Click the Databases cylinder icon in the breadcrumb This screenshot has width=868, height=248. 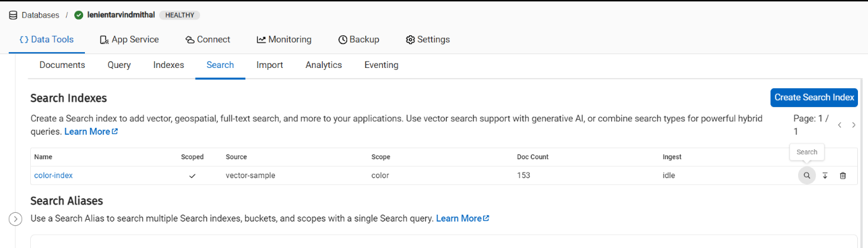[13, 15]
